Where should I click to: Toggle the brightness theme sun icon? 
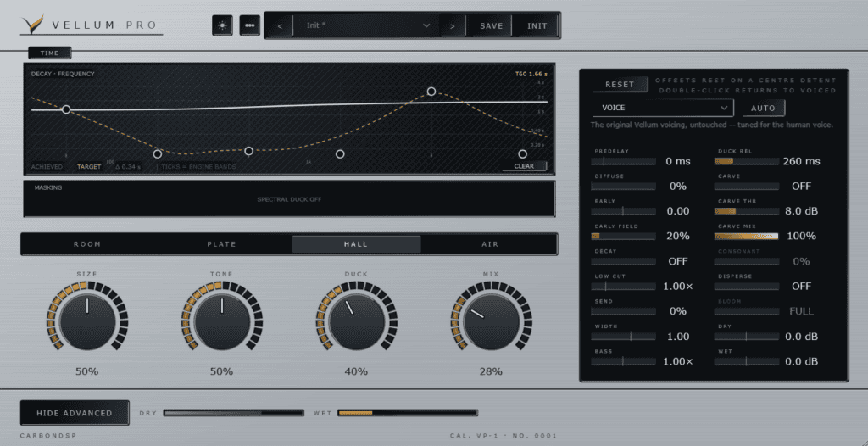point(222,25)
